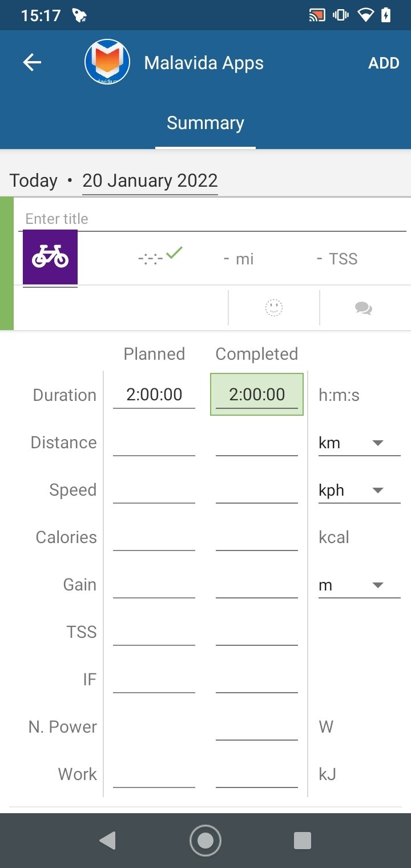Image resolution: width=411 pixels, height=868 pixels.
Task: Edit the completed Duration field
Action: 257,394
